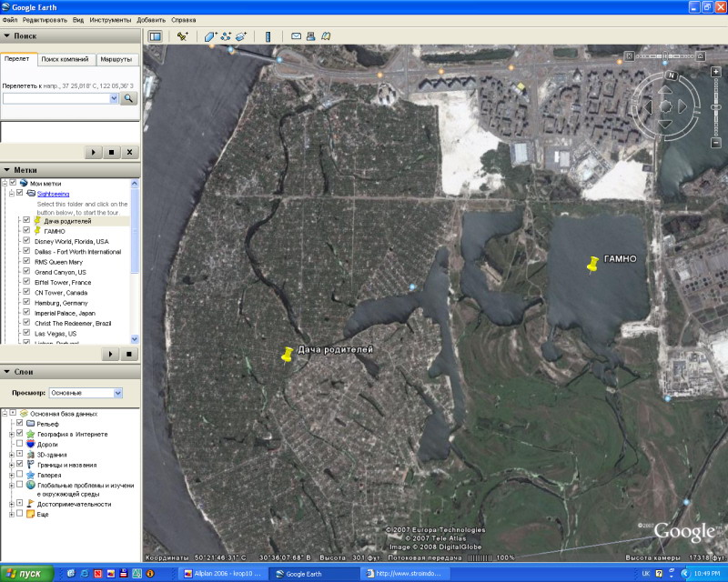Clear search results with X button
The image size is (728, 582).
click(129, 152)
